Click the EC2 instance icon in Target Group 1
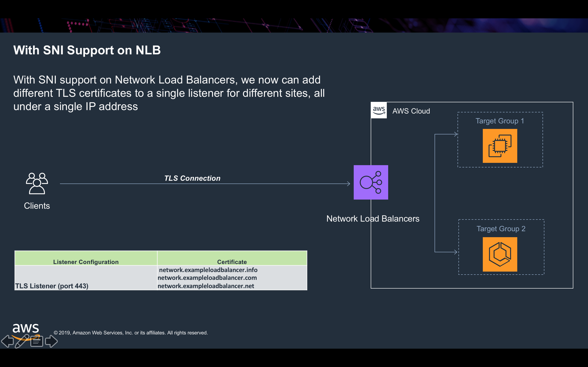The width and height of the screenshot is (588, 367). pyautogui.click(x=500, y=146)
